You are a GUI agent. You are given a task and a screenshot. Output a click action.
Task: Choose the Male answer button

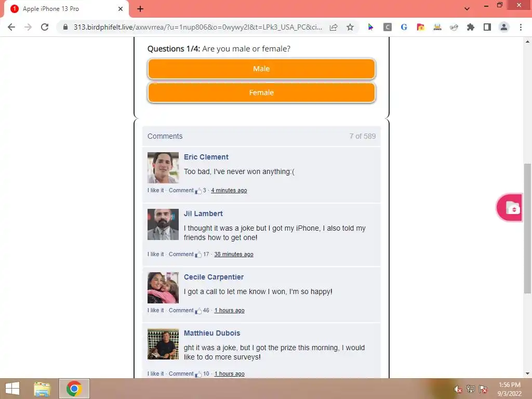261,69
